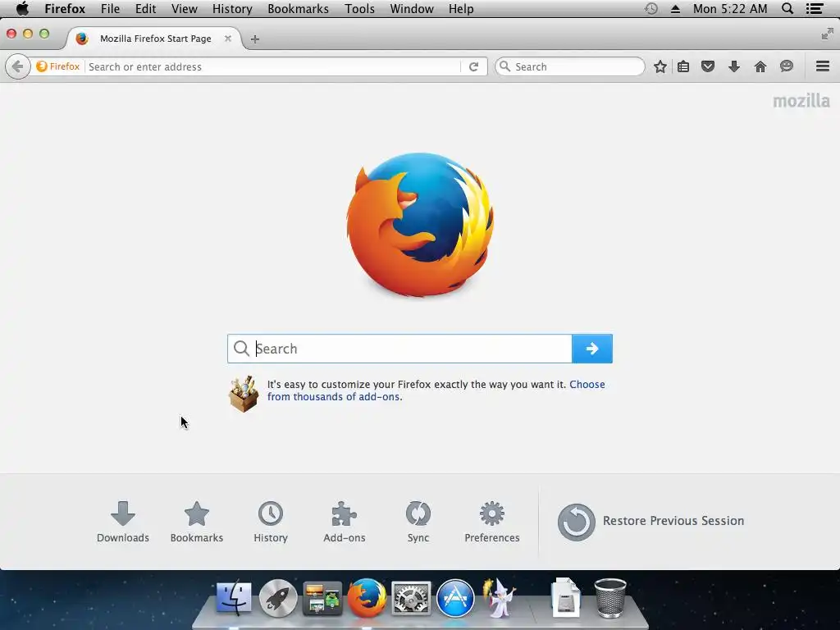This screenshot has height=630, width=840.
Task: Open the View menu
Action: pos(185,9)
